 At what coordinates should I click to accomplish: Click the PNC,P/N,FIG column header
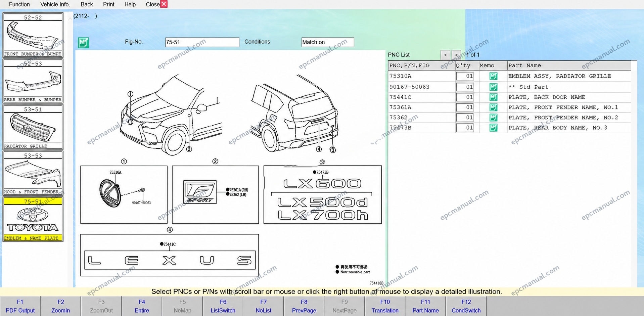[422, 65]
